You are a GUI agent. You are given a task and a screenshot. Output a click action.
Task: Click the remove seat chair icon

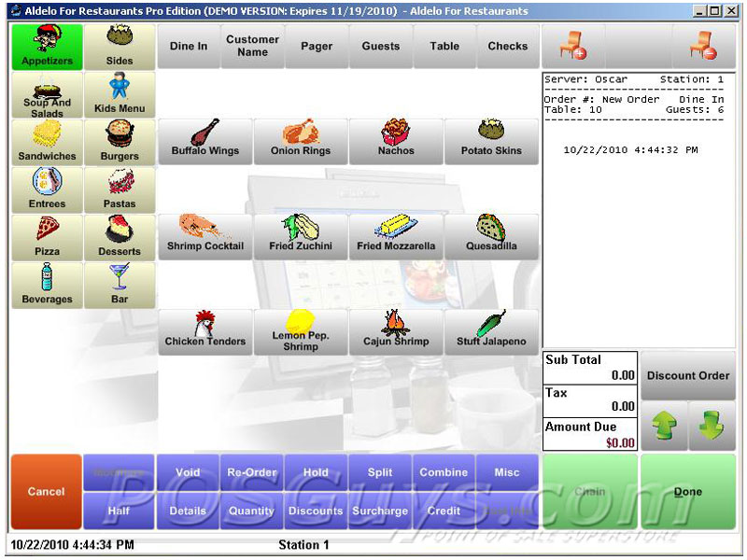coord(704,46)
